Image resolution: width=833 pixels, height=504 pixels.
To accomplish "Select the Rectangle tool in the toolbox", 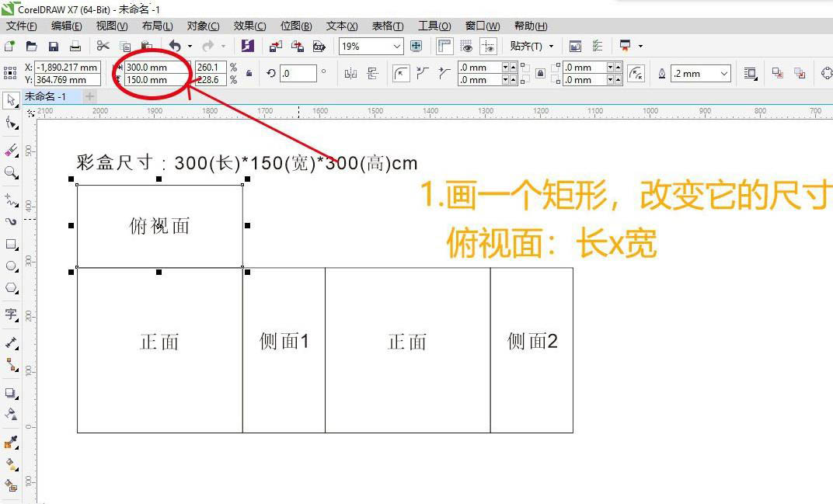I will pos(11,245).
